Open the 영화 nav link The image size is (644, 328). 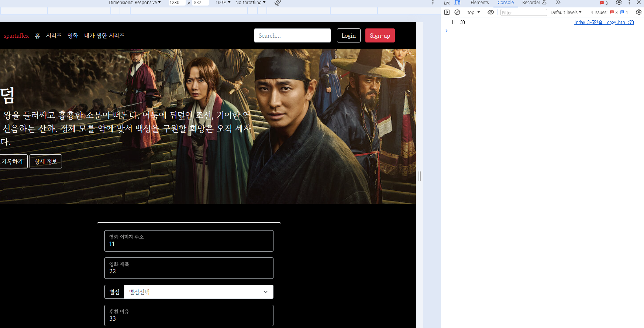[x=73, y=35]
